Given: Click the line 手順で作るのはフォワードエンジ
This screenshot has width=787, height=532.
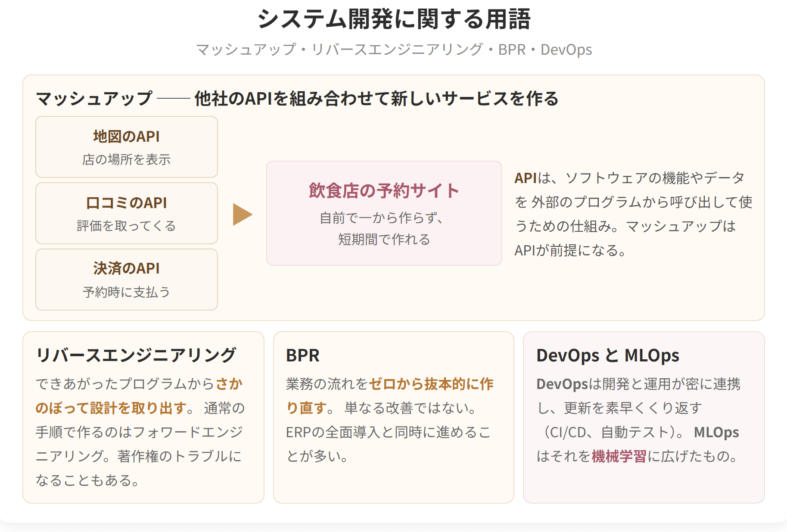Looking at the screenshot, I should [x=140, y=432].
